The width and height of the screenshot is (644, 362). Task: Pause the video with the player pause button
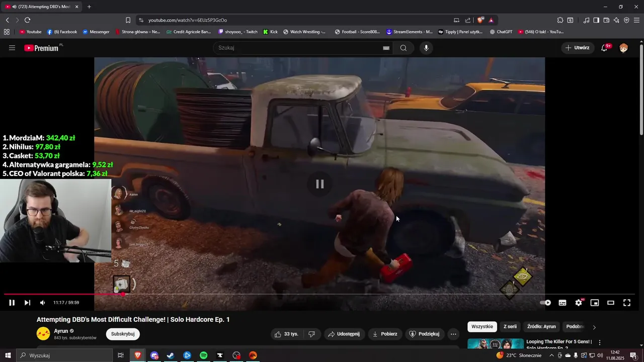[12, 303]
